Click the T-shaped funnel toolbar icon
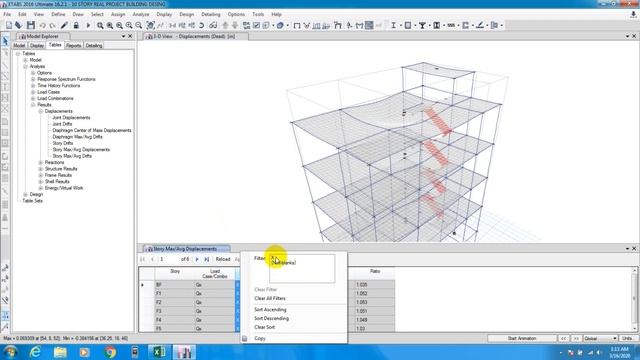 click(422, 25)
